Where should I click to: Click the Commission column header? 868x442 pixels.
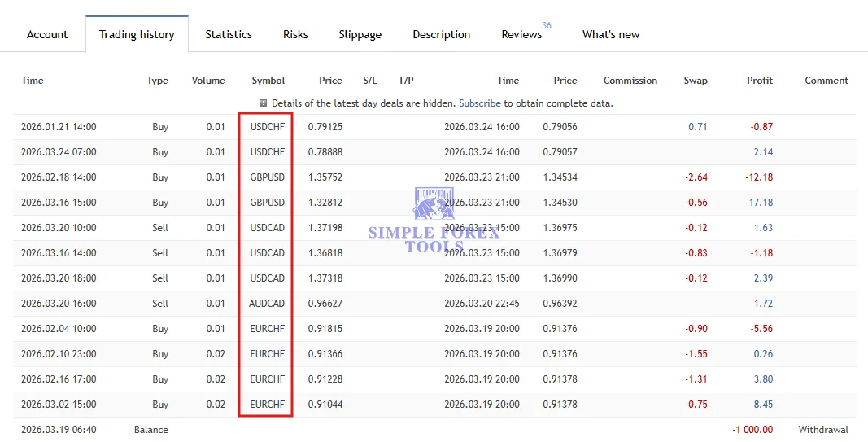(x=630, y=81)
